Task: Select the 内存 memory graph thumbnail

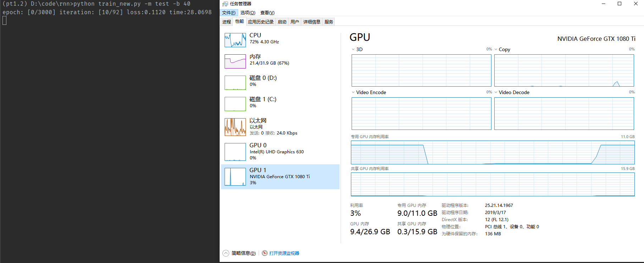Action: (x=235, y=61)
